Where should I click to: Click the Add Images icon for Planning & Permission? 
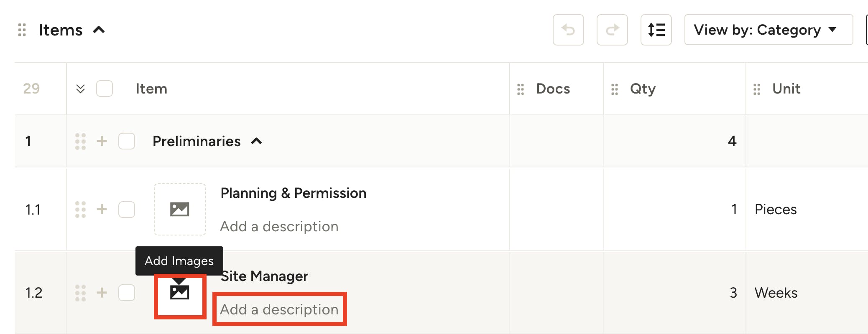click(180, 210)
